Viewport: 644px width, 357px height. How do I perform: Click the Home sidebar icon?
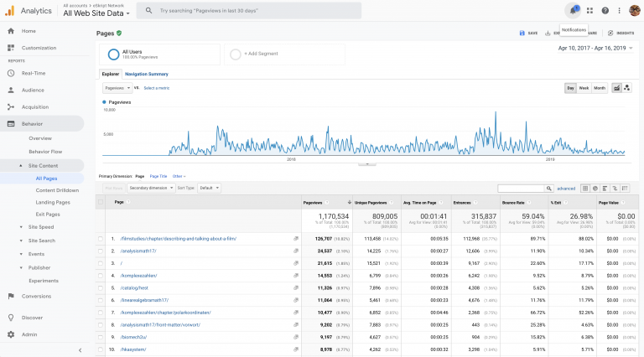click(11, 31)
